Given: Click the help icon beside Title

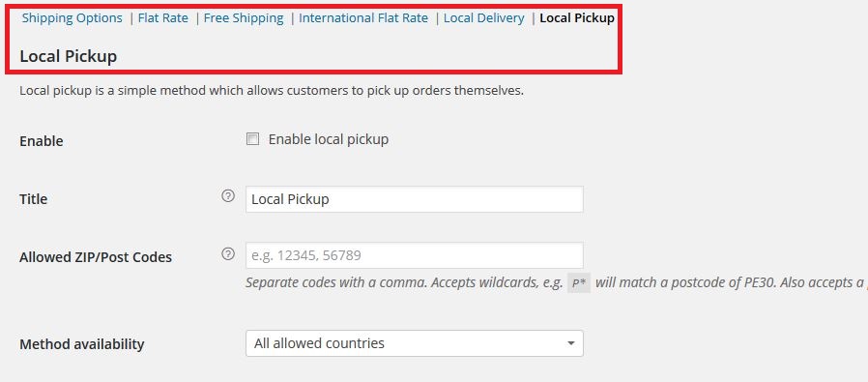Looking at the screenshot, I should [x=228, y=196].
